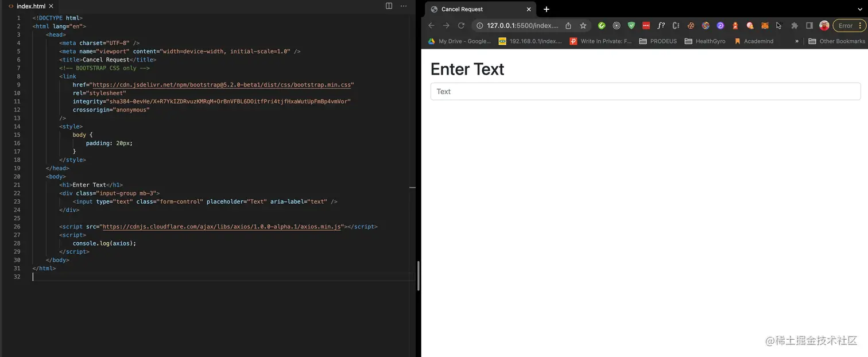Show more hidden bookmarks chevron

click(796, 41)
